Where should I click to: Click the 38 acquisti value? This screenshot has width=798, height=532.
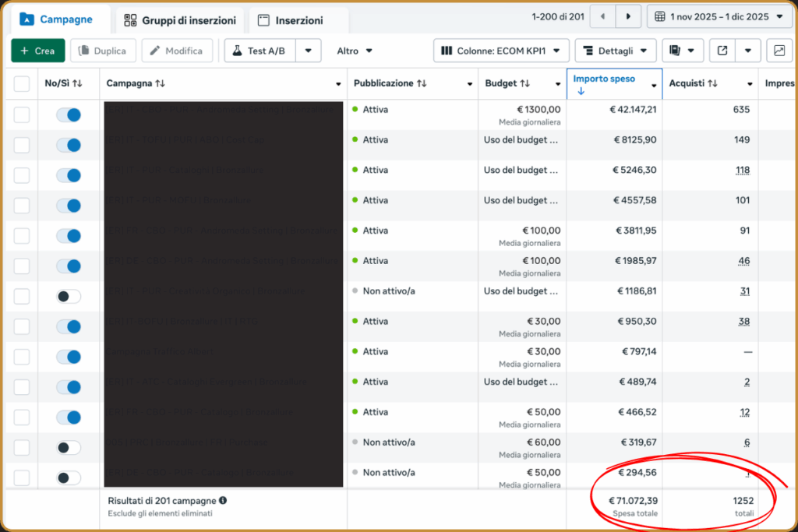744,322
